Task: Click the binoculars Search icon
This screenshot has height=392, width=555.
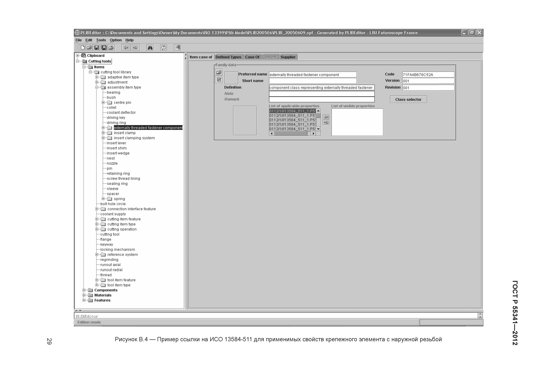Action: pyautogui.click(x=150, y=48)
